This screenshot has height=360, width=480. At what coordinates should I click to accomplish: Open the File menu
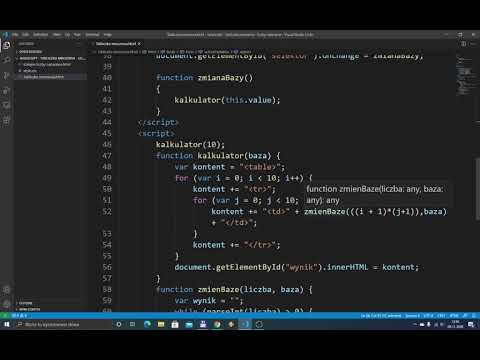pyautogui.click(x=15, y=34)
